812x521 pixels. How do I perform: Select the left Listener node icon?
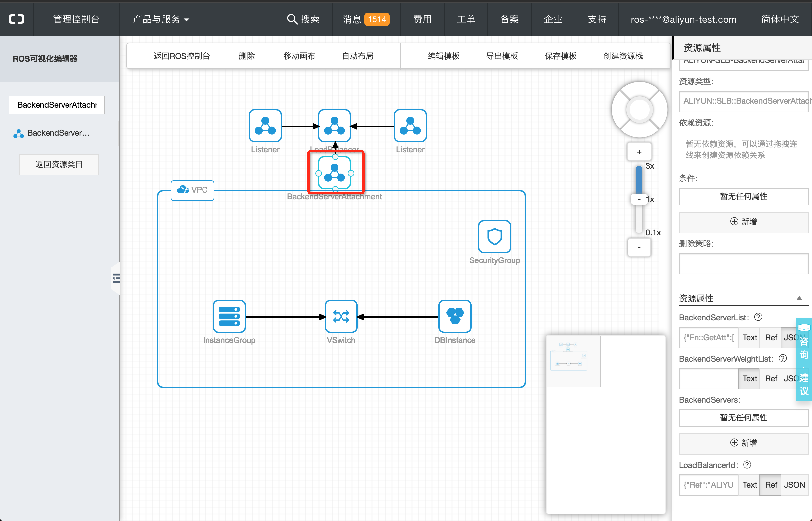[265, 126]
